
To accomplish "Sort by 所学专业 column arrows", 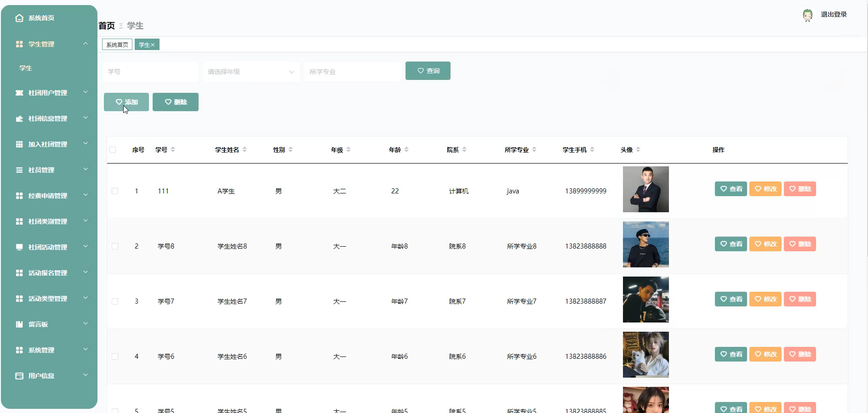I will 534,150.
